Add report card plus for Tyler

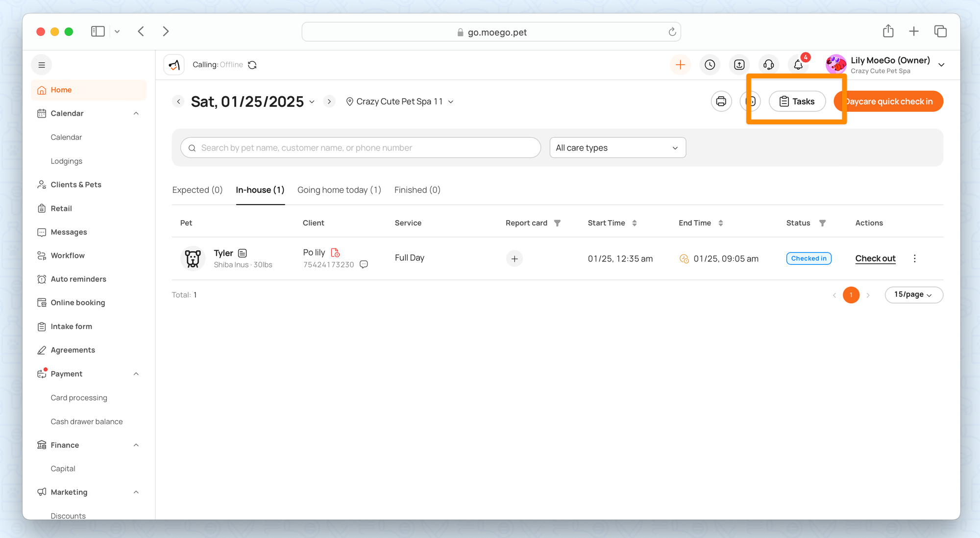coord(514,258)
